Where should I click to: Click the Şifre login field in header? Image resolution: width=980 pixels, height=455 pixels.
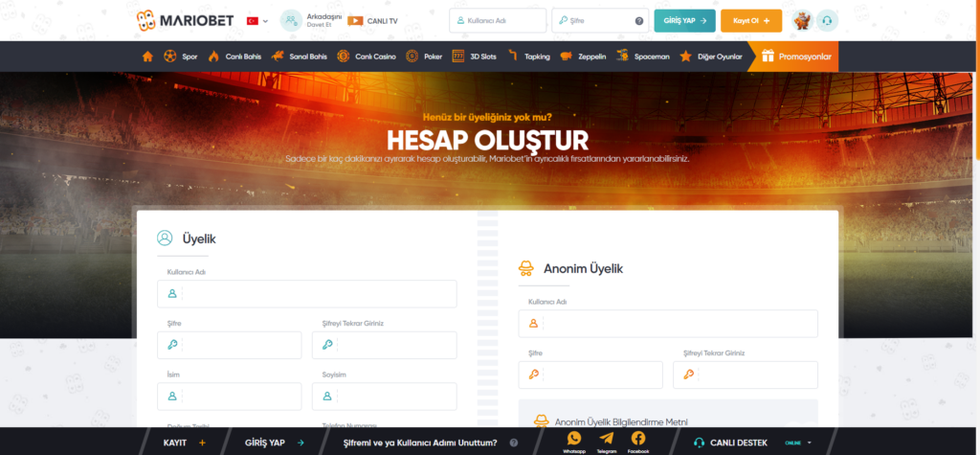pos(600,21)
